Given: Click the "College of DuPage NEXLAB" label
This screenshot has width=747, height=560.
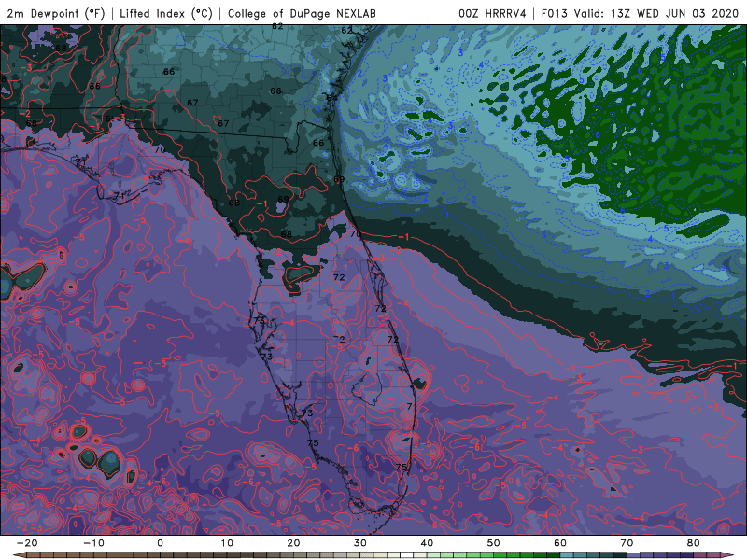Looking at the screenshot, I should [x=302, y=13].
